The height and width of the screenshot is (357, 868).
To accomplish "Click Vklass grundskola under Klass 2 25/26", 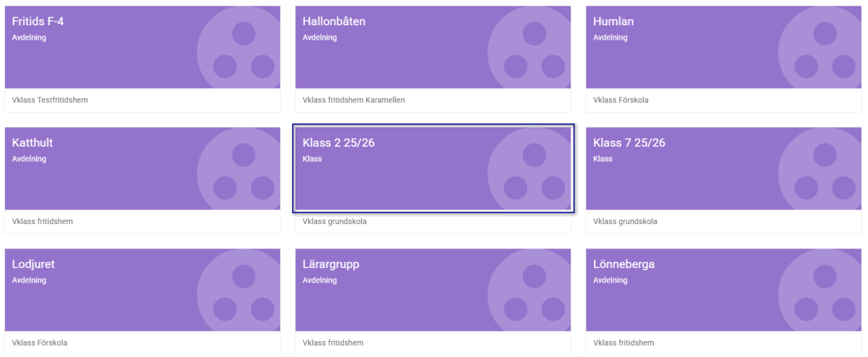I will point(334,221).
